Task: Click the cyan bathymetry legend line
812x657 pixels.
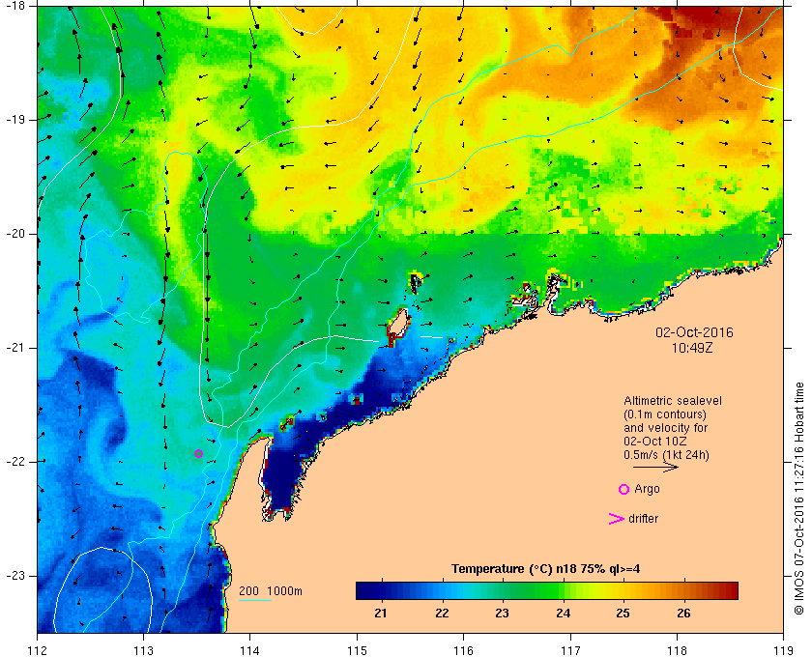Action: [255, 601]
